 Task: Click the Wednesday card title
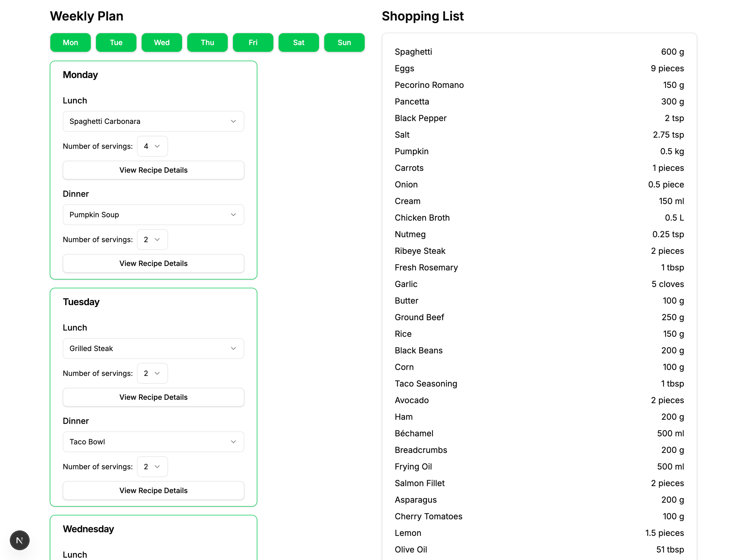pyautogui.click(x=88, y=529)
